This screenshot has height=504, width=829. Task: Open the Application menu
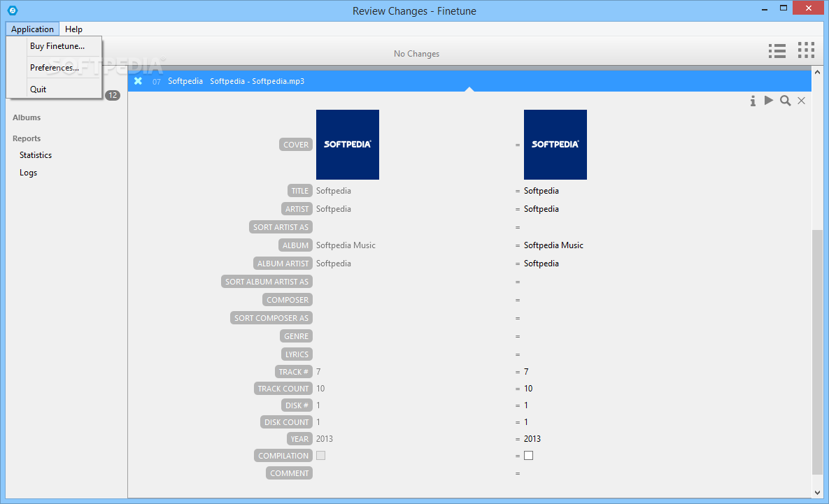(32, 29)
